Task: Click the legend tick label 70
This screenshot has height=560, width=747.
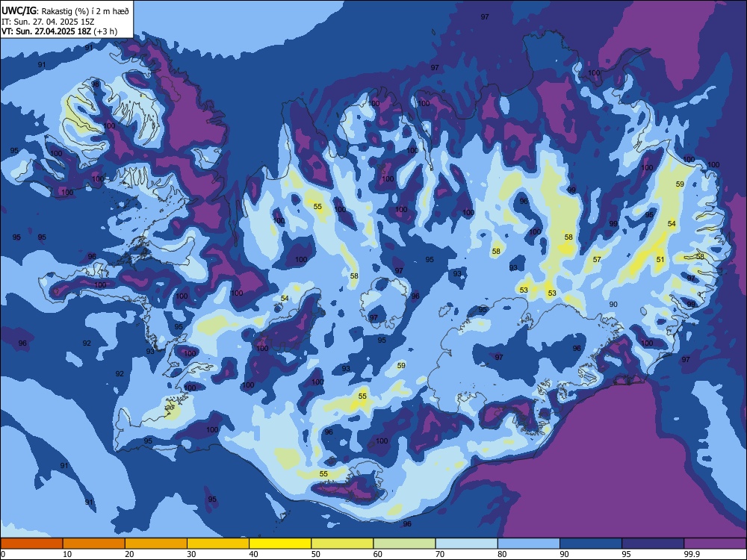Action: (x=440, y=554)
